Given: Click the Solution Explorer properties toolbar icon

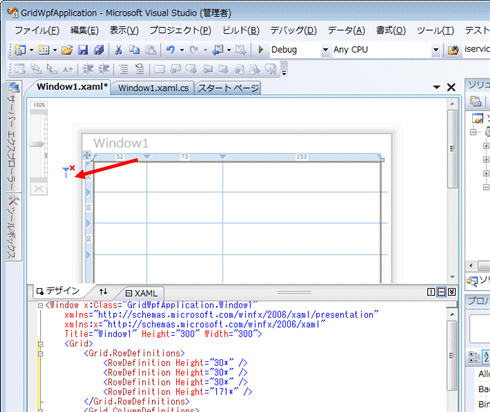Looking at the screenshot, I should click(x=476, y=101).
